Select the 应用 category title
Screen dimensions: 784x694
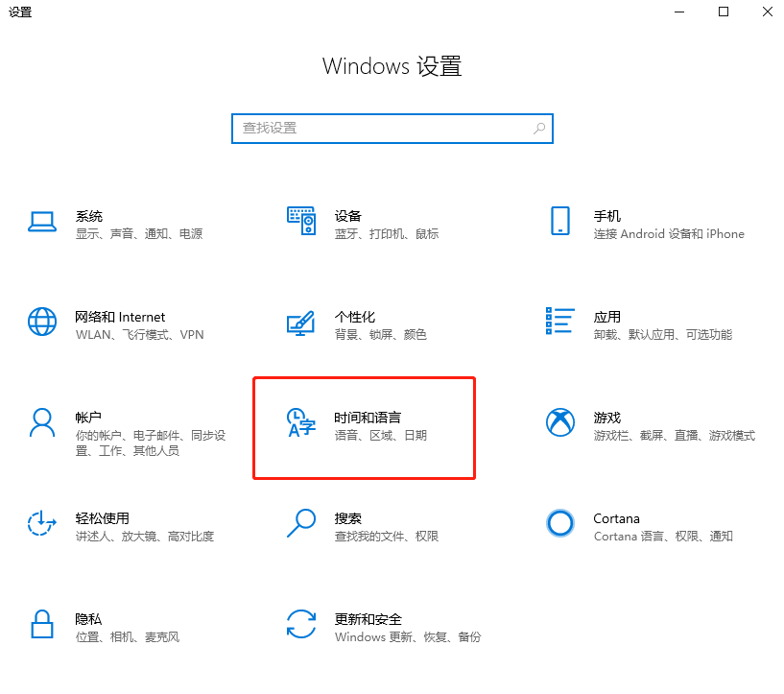[607, 317]
